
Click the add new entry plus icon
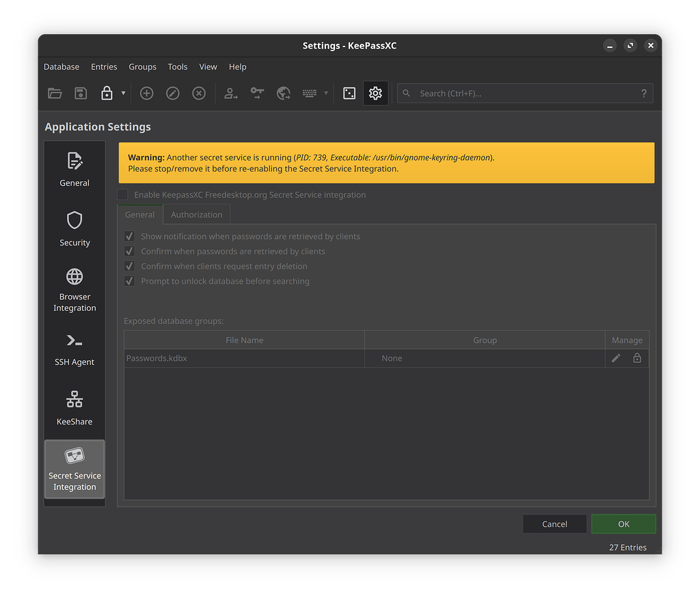[x=146, y=93]
